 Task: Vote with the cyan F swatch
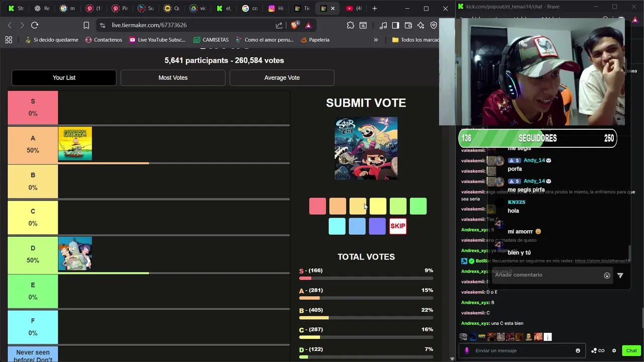pyautogui.click(x=337, y=226)
